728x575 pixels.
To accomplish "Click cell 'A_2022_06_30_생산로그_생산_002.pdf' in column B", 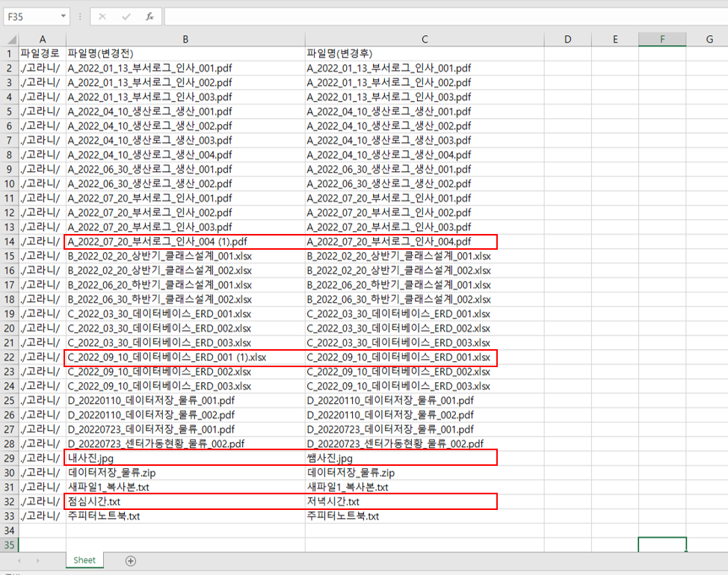I will click(x=185, y=184).
